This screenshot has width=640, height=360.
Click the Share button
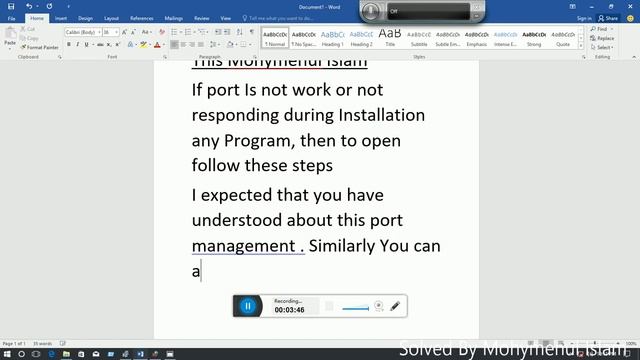coord(608,18)
